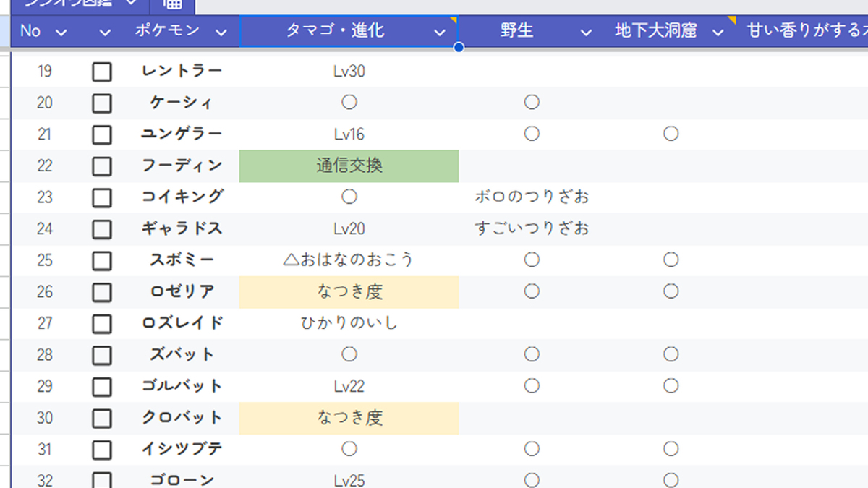Select the green 通信交換 cell

coord(349,166)
